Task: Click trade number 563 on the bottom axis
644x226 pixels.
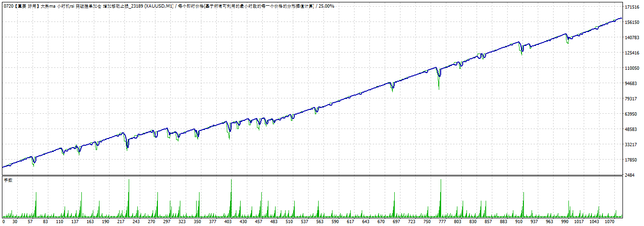Action: point(320,222)
